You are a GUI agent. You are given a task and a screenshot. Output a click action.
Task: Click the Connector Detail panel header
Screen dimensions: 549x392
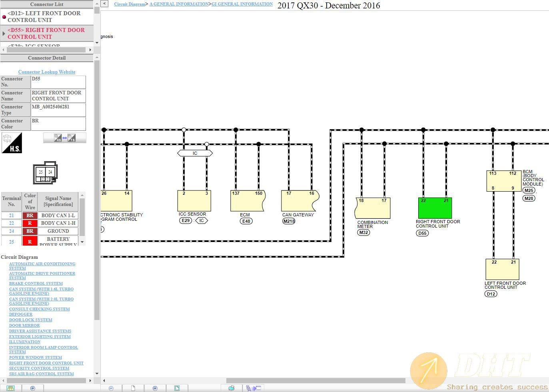point(47,58)
